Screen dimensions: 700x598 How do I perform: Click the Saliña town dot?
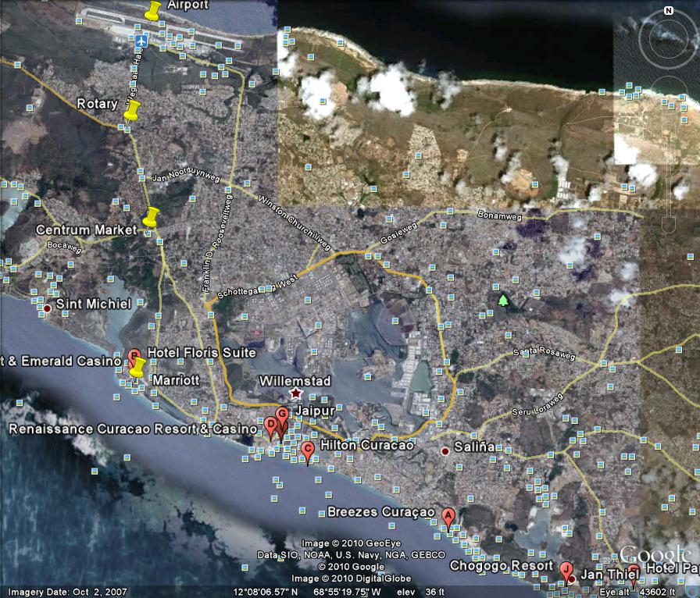coord(445,451)
